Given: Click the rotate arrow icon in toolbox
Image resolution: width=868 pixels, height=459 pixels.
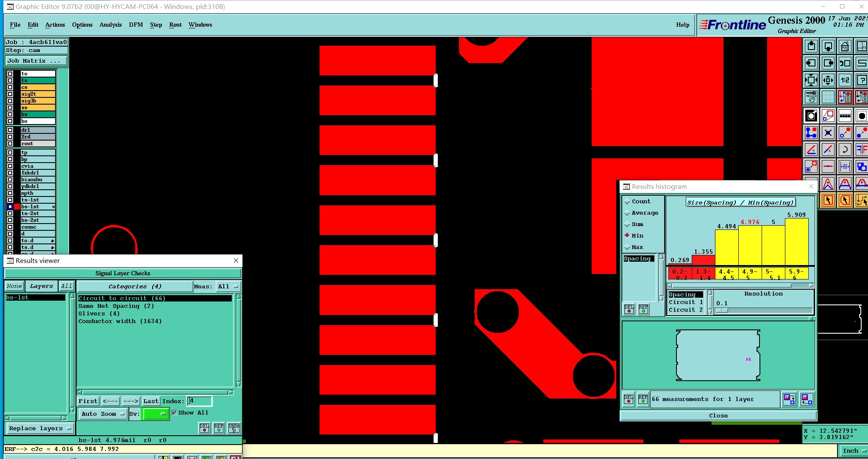Looking at the screenshot, I should (845, 149).
